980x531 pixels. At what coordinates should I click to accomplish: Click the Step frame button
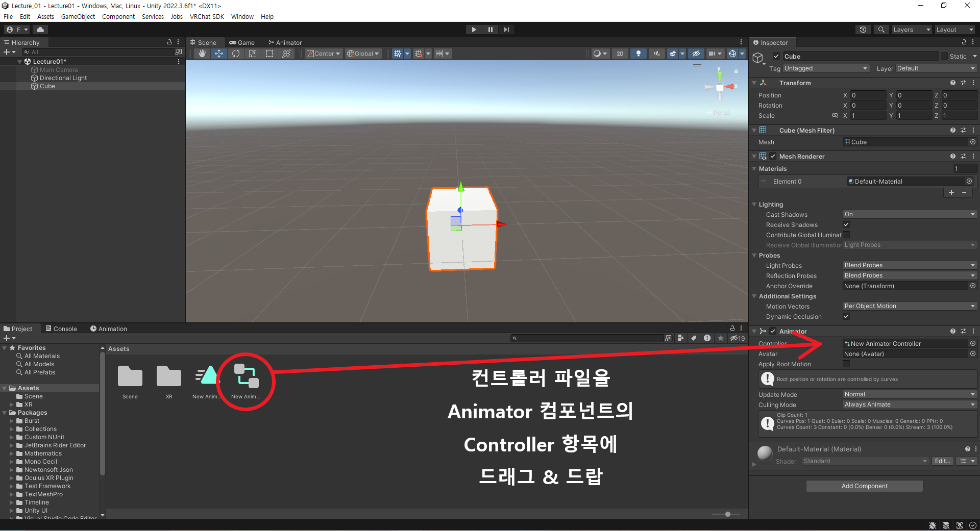click(x=506, y=30)
